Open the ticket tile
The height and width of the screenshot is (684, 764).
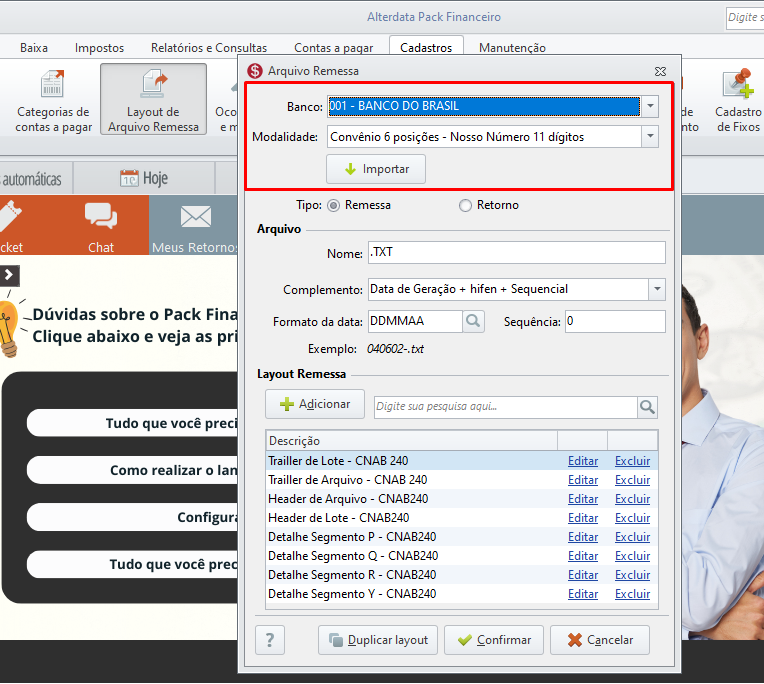coord(12,225)
